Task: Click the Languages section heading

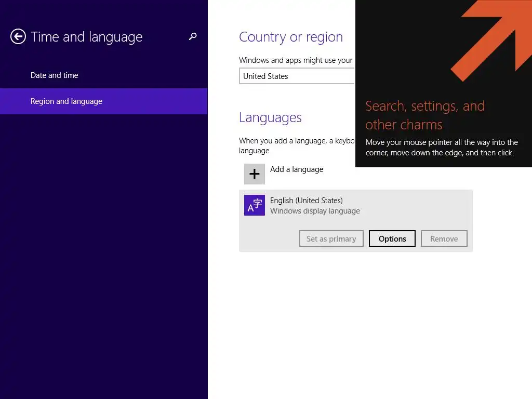Action: (x=270, y=118)
